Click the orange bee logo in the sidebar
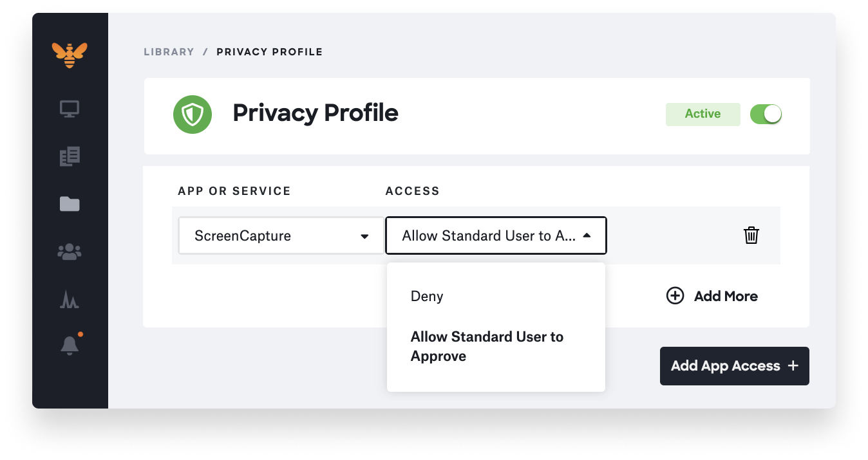Image resolution: width=868 pixels, height=460 pixels. tap(70, 55)
